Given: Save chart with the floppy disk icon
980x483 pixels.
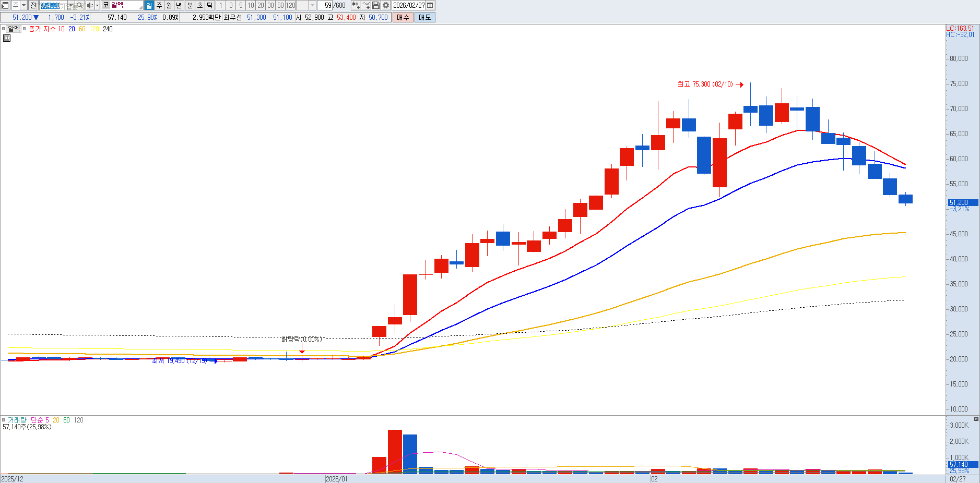Looking at the screenshot, I should pyautogui.click(x=376, y=5).
